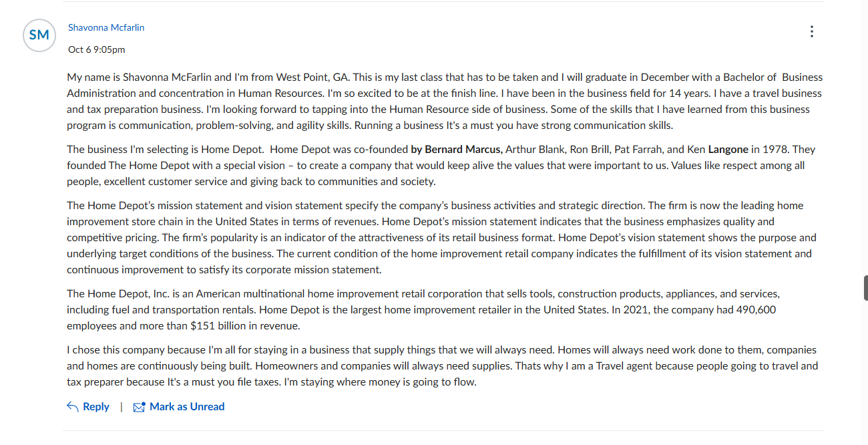Image resolution: width=868 pixels, height=445 pixels.
Task: Reply to Shavonna's discussion post
Action: 88,406
